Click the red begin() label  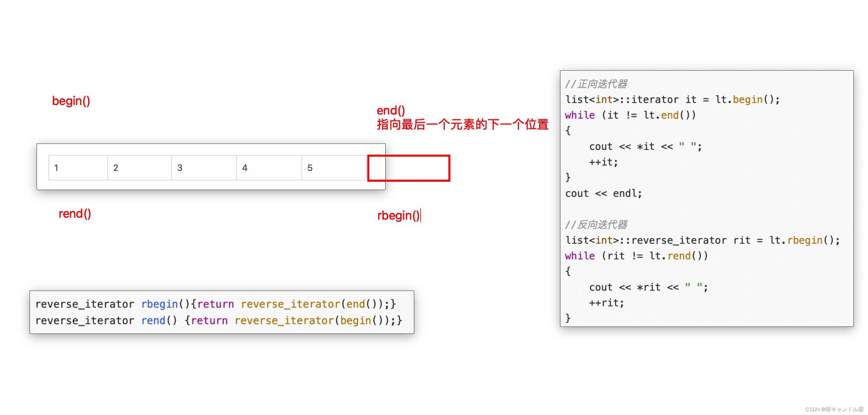(x=71, y=101)
